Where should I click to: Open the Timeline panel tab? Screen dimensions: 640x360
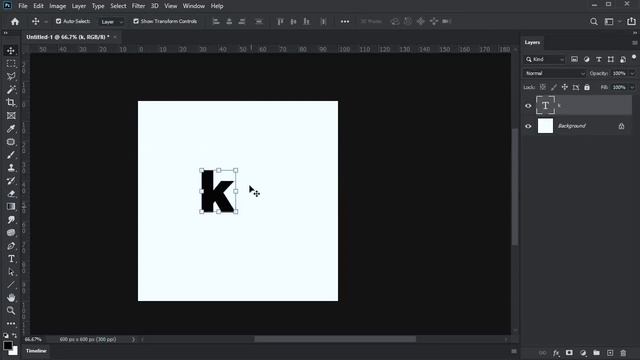pos(36,351)
